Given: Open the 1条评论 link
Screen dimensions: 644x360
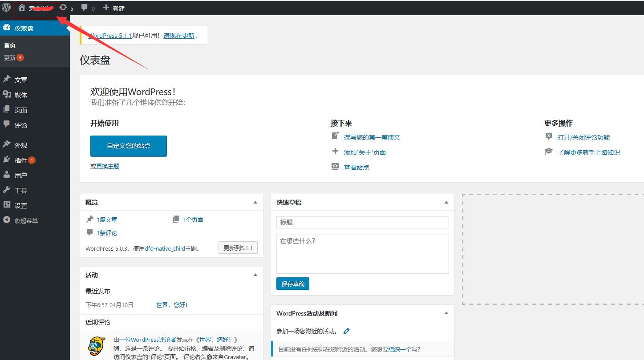Looking at the screenshot, I should tap(107, 233).
